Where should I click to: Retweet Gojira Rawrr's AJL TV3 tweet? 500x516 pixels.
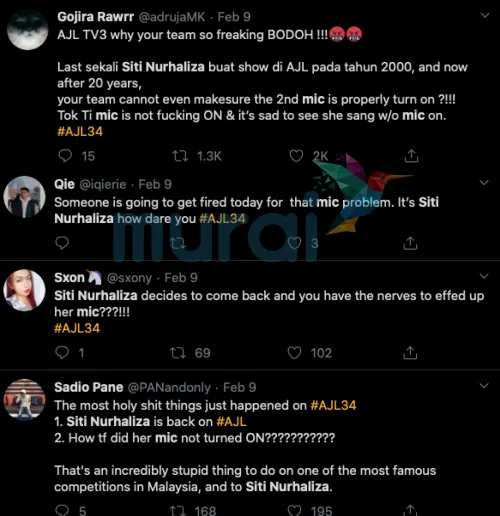[x=180, y=156]
